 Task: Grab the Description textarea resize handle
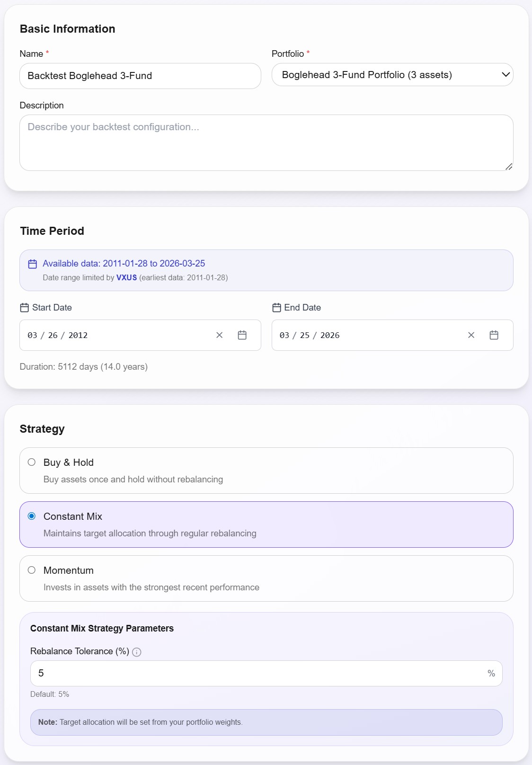click(x=509, y=167)
